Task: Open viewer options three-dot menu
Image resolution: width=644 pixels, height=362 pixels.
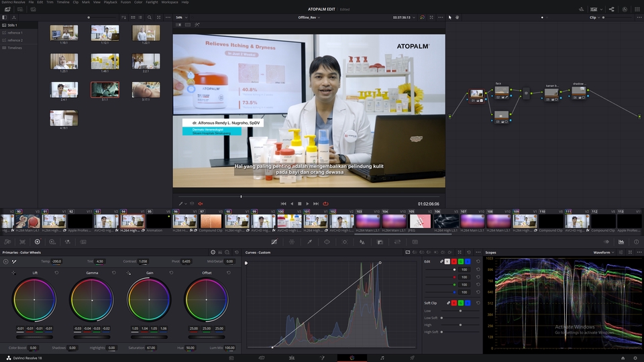Action: pos(441,17)
